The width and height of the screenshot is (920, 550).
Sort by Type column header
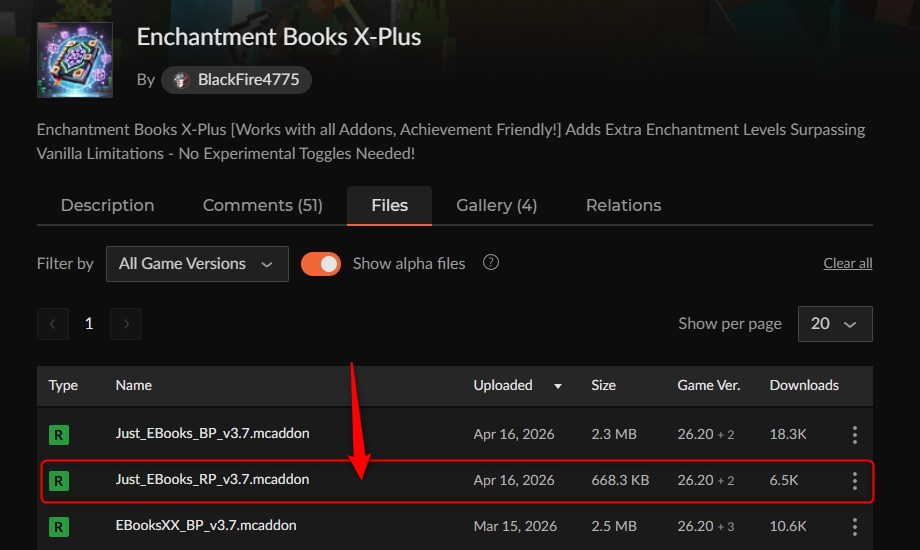(63, 385)
